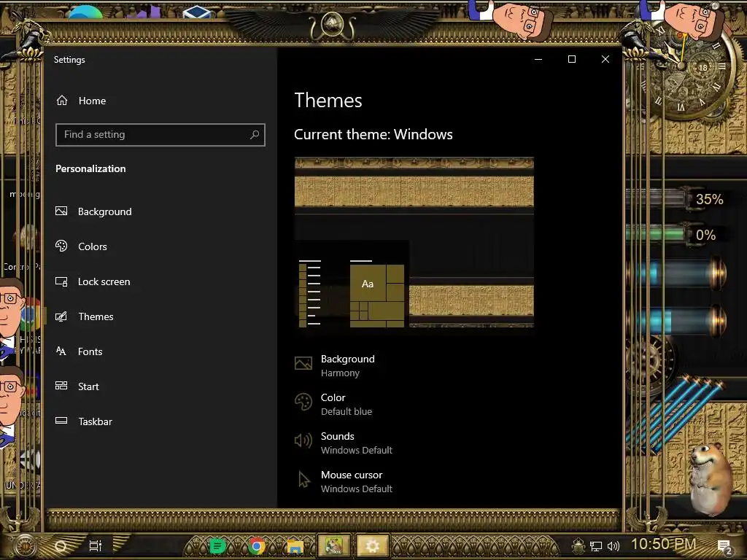
Task: Open the volume tray icon
Action: [613, 546]
